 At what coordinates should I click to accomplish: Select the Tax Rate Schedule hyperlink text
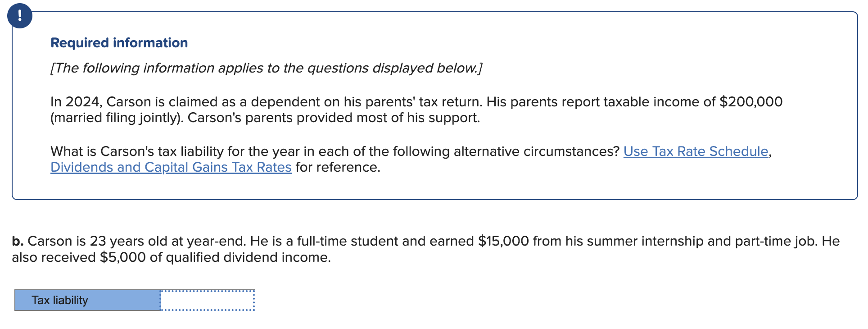(x=696, y=151)
